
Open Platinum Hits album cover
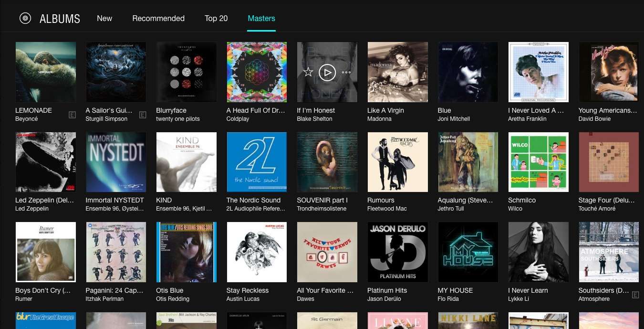[397, 252]
